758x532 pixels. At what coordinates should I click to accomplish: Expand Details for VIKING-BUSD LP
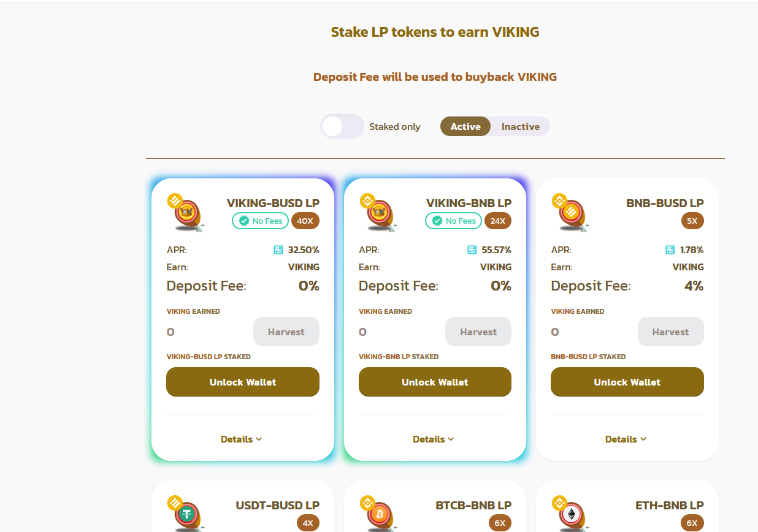(x=242, y=439)
